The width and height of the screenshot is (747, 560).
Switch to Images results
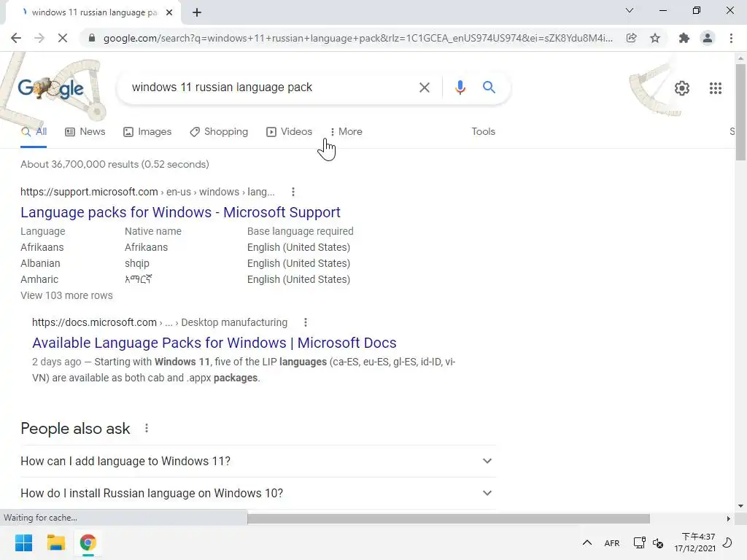click(x=147, y=132)
